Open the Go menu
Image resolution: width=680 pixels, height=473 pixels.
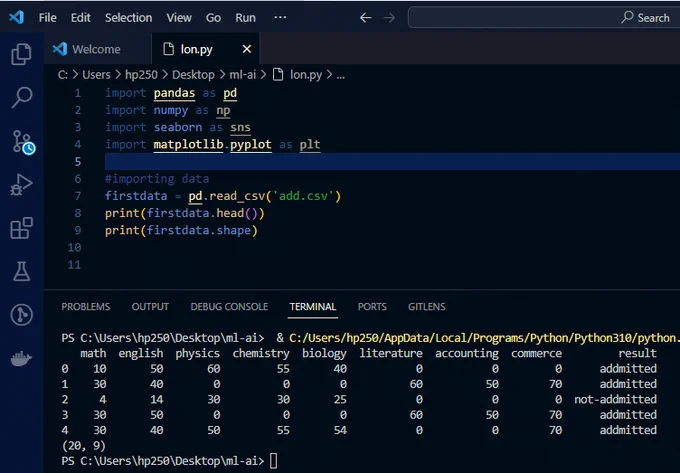pos(213,18)
